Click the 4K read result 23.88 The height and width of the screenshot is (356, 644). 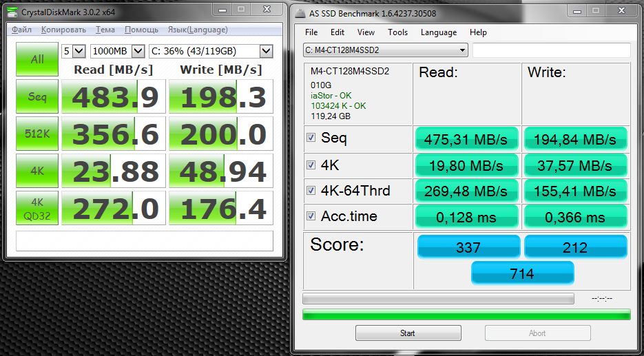[114, 170]
